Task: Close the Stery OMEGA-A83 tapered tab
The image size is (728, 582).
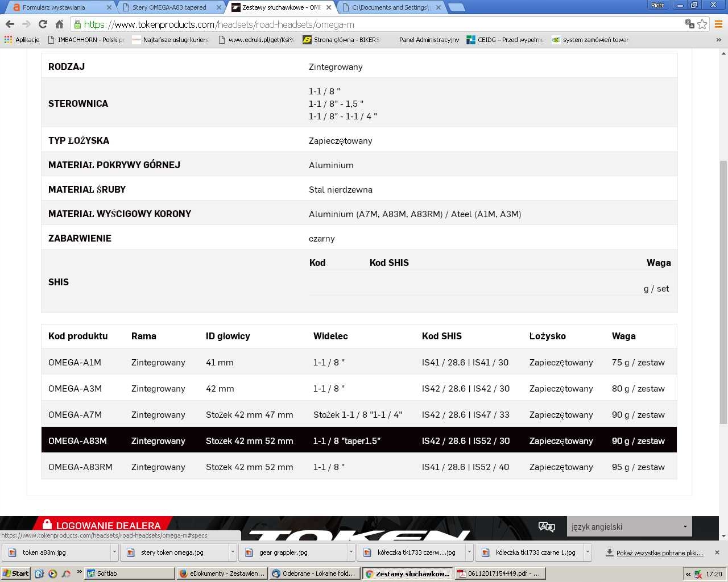Action: (x=218, y=7)
